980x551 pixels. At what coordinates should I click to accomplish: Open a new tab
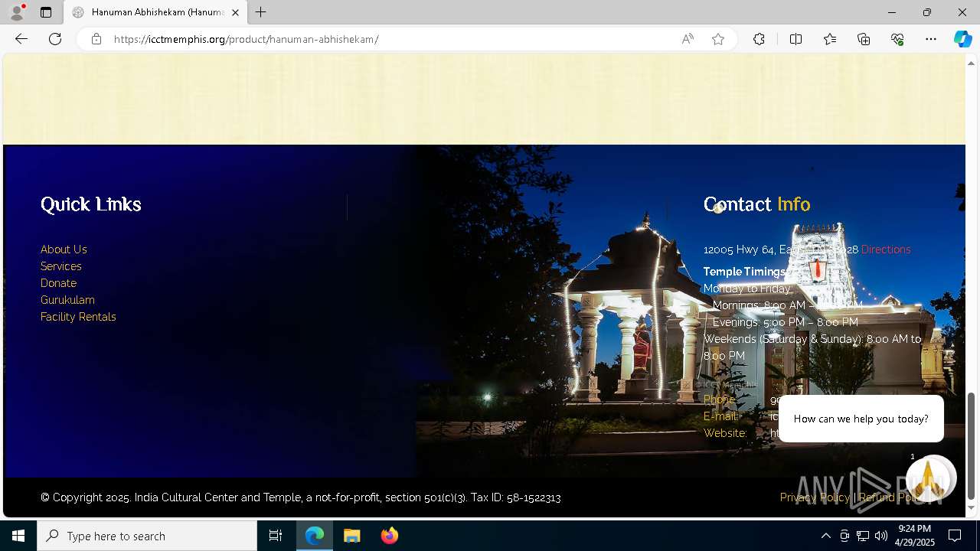tap(261, 12)
